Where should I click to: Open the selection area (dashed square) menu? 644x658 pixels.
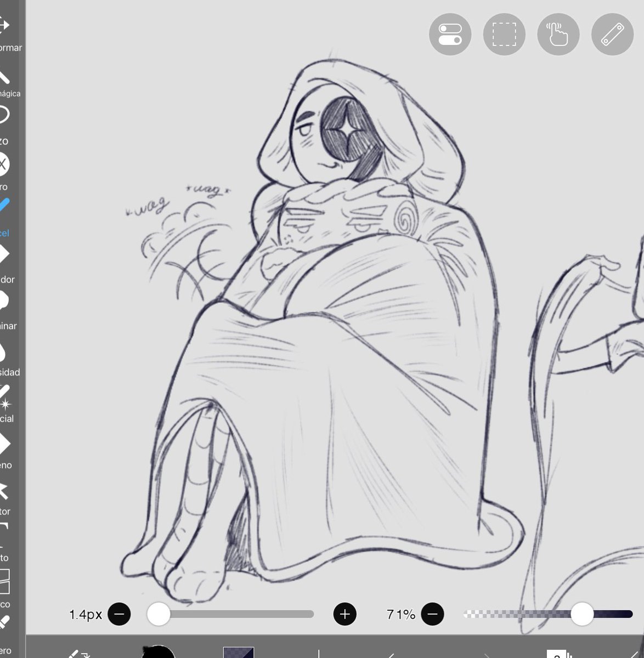pos(504,34)
